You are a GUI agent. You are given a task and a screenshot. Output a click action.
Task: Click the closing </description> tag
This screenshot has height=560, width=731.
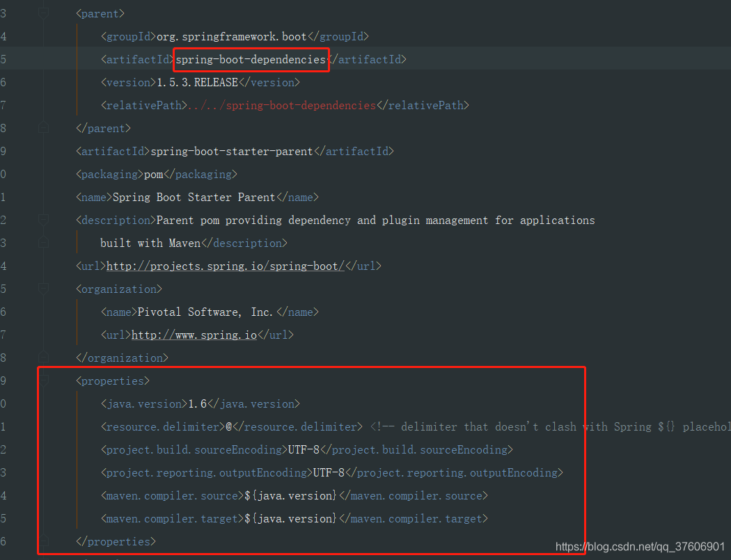pos(244,243)
